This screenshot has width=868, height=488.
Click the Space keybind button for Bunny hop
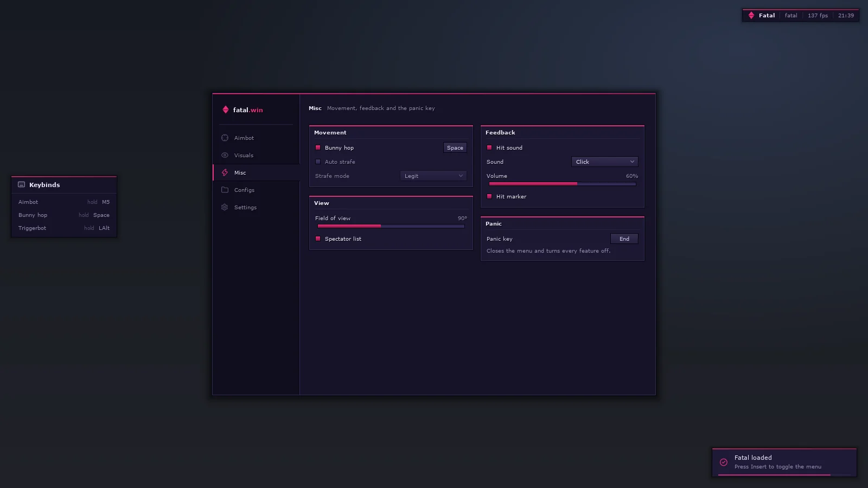(455, 147)
